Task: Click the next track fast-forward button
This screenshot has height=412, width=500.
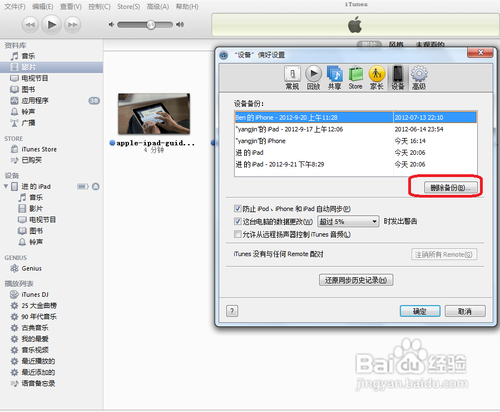Action: tap(72, 25)
